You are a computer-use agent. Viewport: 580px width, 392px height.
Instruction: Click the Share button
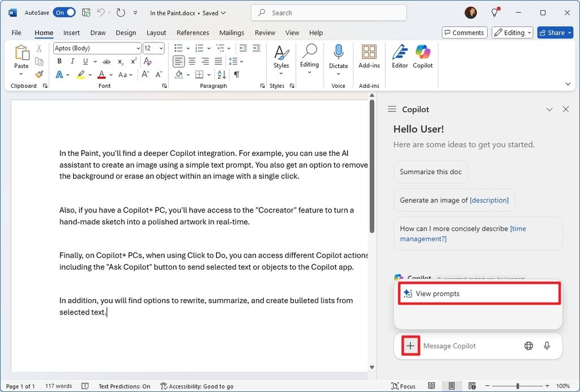coord(555,32)
